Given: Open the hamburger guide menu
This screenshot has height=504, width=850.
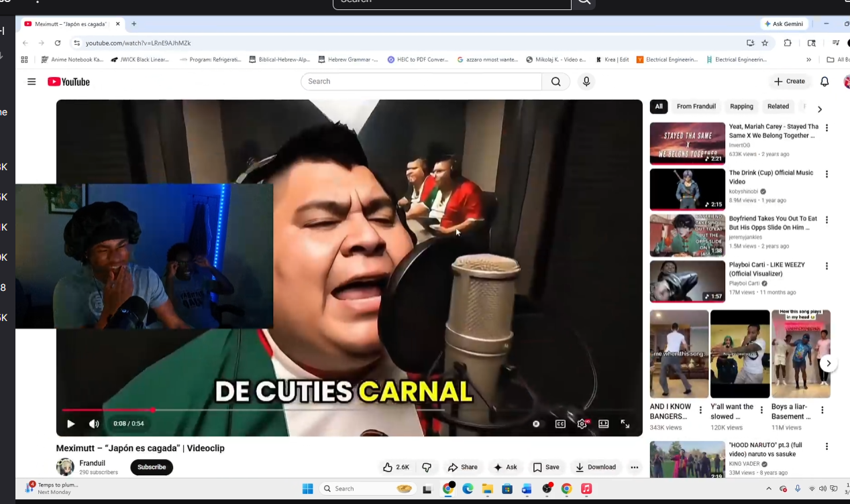Looking at the screenshot, I should pyautogui.click(x=32, y=82).
